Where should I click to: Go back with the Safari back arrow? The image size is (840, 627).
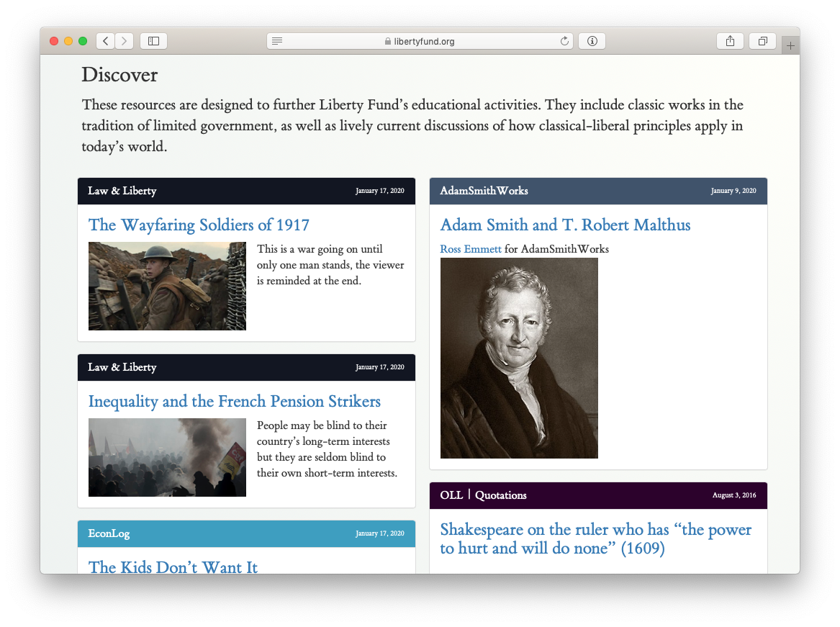click(x=106, y=41)
